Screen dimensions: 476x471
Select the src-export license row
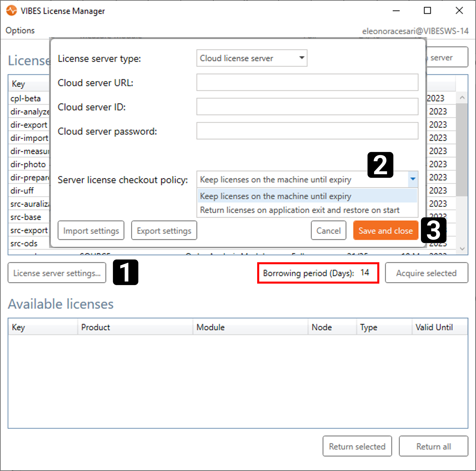(x=29, y=230)
